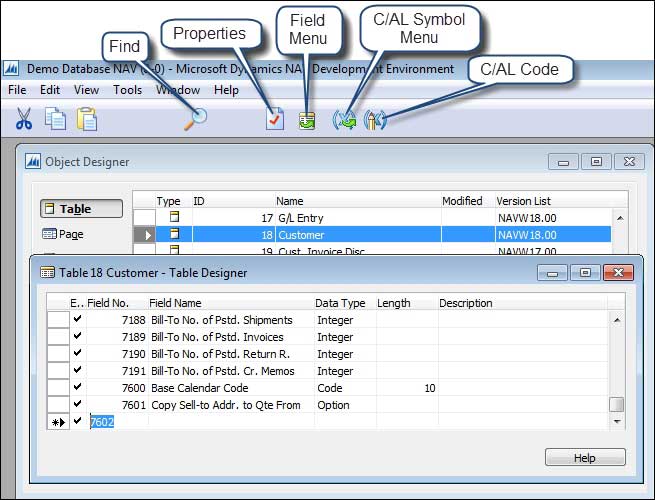Viewport: 655px width, 500px height.
Task: Toggle Enabled checkmark for field 7188
Action: pos(77,319)
